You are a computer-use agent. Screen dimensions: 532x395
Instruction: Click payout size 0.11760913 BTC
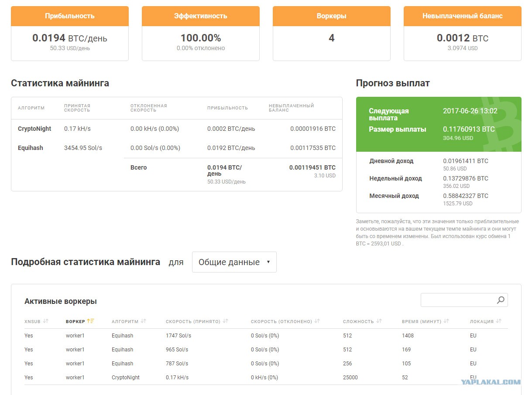point(469,129)
